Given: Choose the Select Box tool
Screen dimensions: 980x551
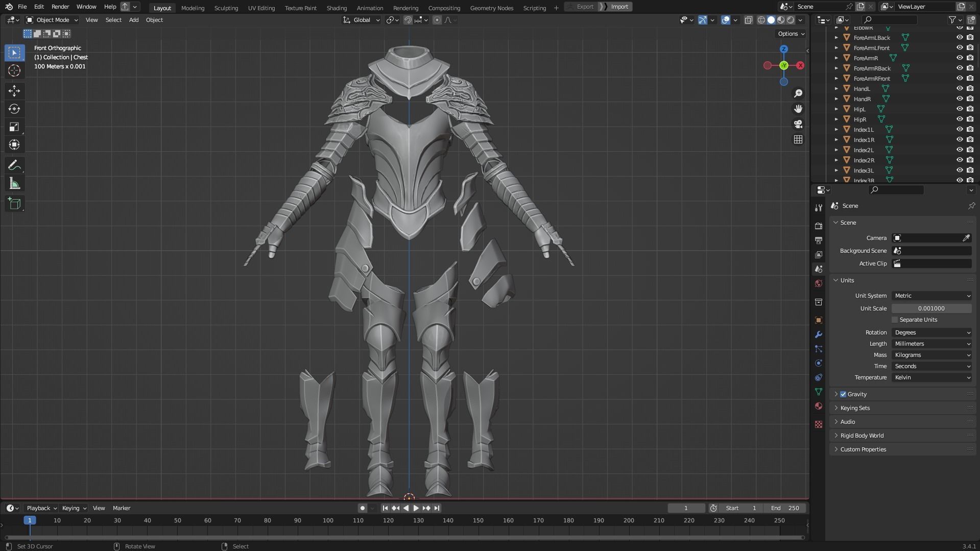Looking at the screenshot, I should coord(14,53).
